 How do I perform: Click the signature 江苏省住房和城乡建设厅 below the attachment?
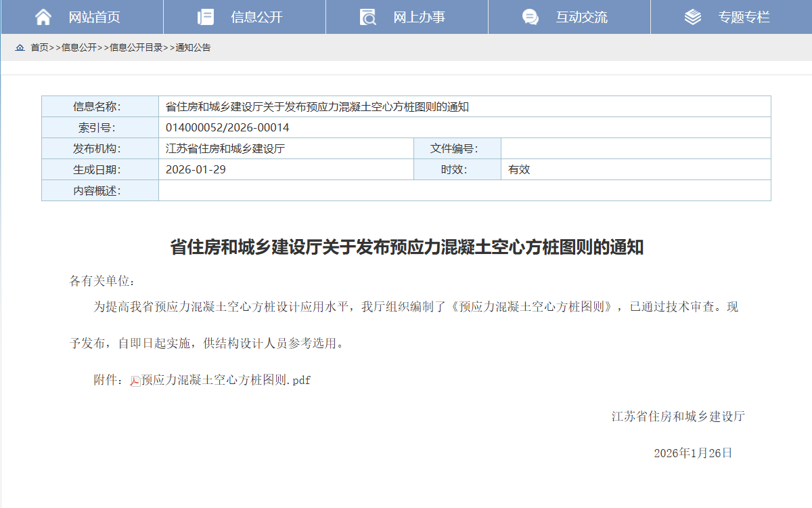coord(678,417)
